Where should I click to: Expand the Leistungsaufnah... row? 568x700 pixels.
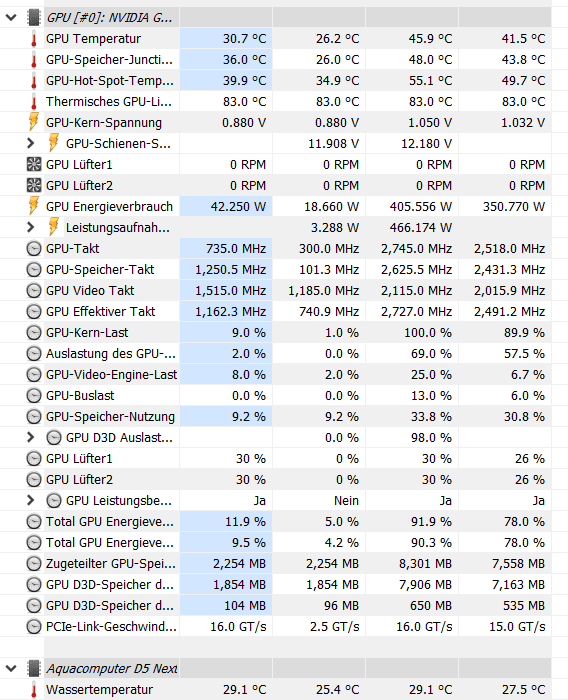click(30, 227)
